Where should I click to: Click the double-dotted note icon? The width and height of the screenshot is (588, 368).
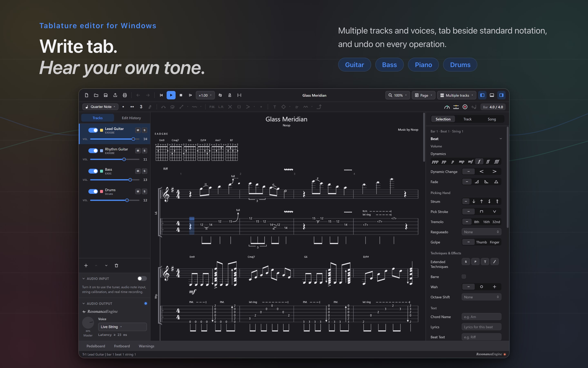(132, 107)
